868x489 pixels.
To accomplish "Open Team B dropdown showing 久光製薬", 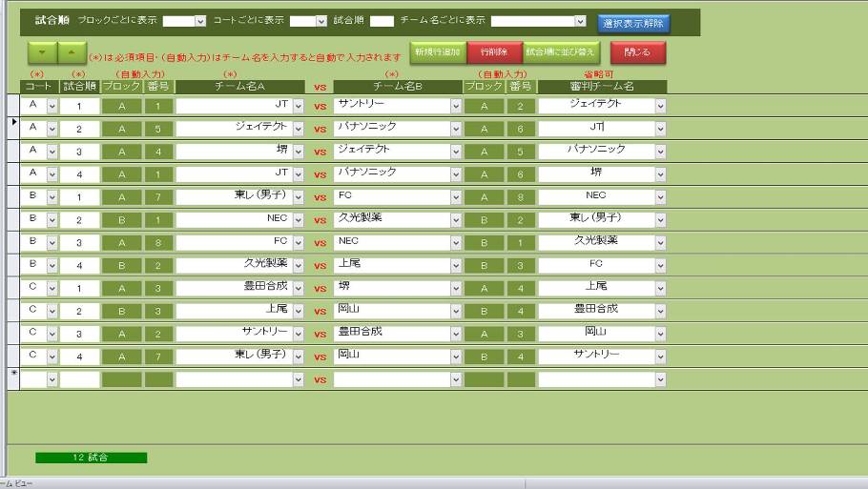I will tap(456, 220).
